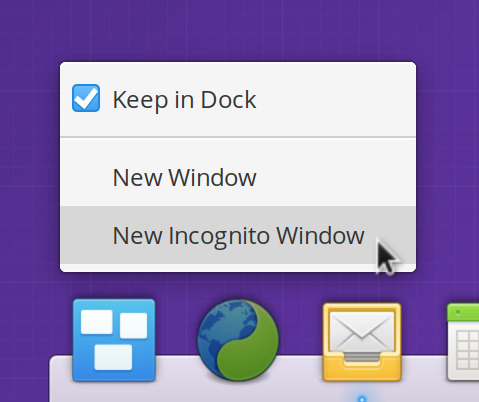Screen dimensions: 479x402
Task: Click the word Incognito in the menu
Action: [219, 237]
